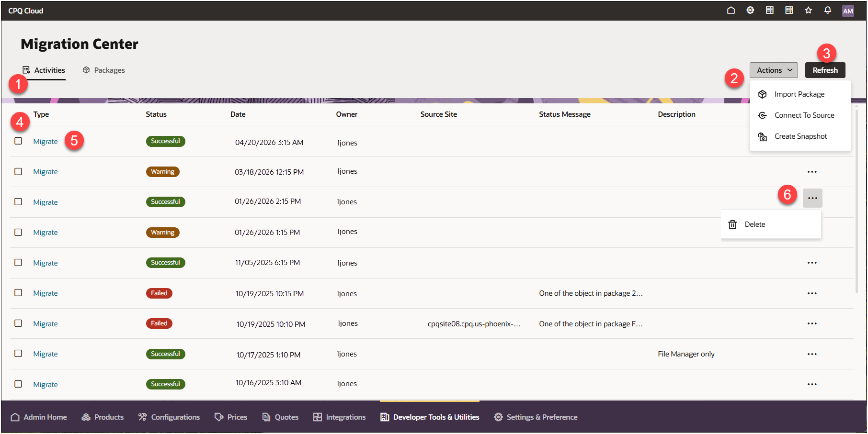Screen dimensions: 868x434
Task: Click the Import Package box icon
Action: click(x=762, y=94)
